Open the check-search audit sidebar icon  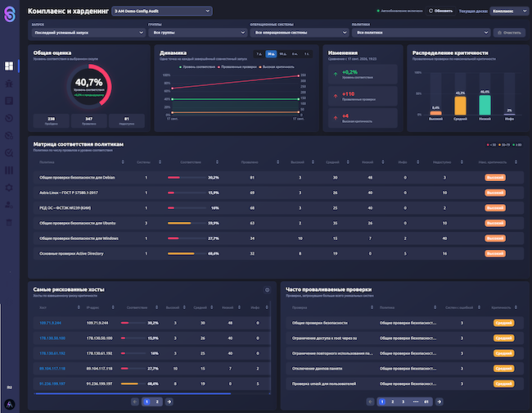[9, 153]
